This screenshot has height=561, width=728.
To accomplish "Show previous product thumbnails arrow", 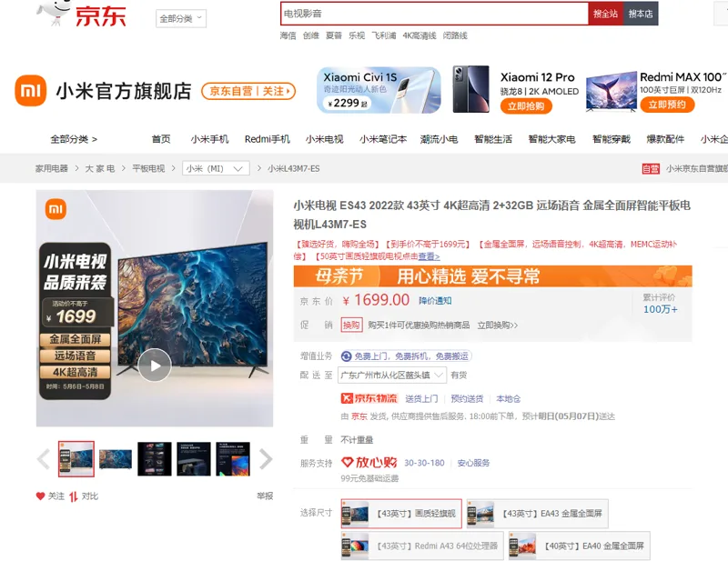I will pos(43,459).
